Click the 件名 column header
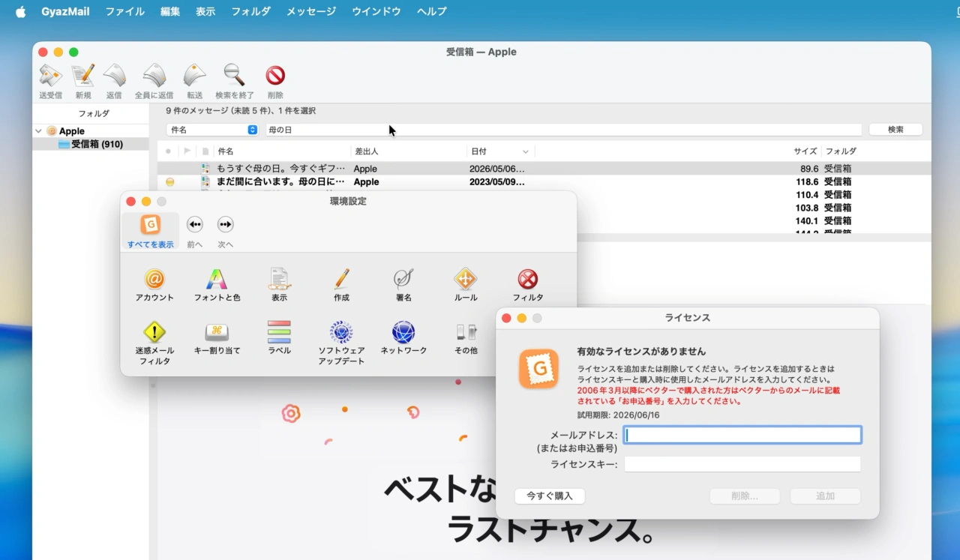The height and width of the screenshot is (560, 960). (283, 151)
